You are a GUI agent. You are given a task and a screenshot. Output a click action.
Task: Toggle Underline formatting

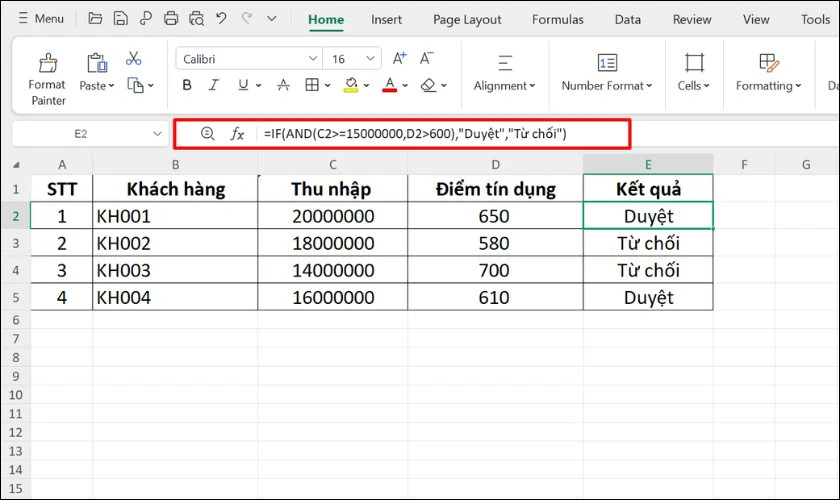[x=243, y=85]
